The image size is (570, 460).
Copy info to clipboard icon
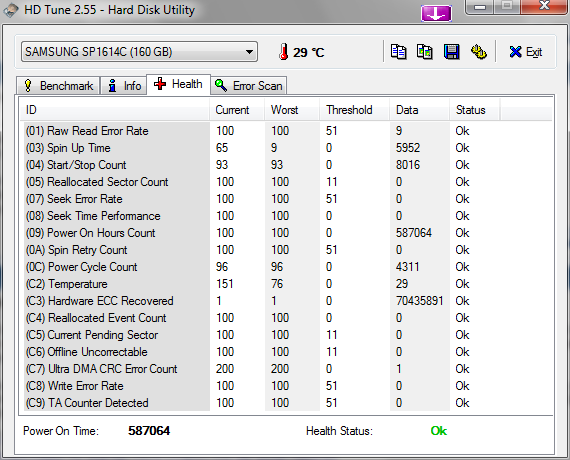[x=398, y=52]
